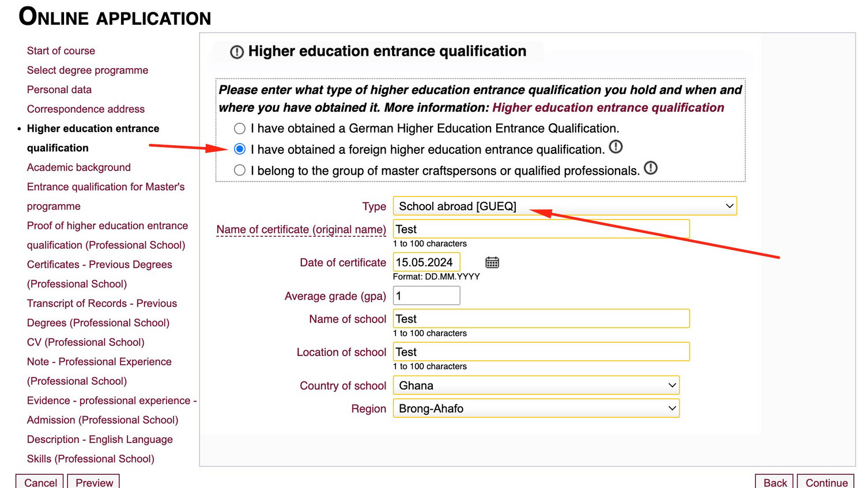Navigate to Academic background step

click(x=79, y=168)
